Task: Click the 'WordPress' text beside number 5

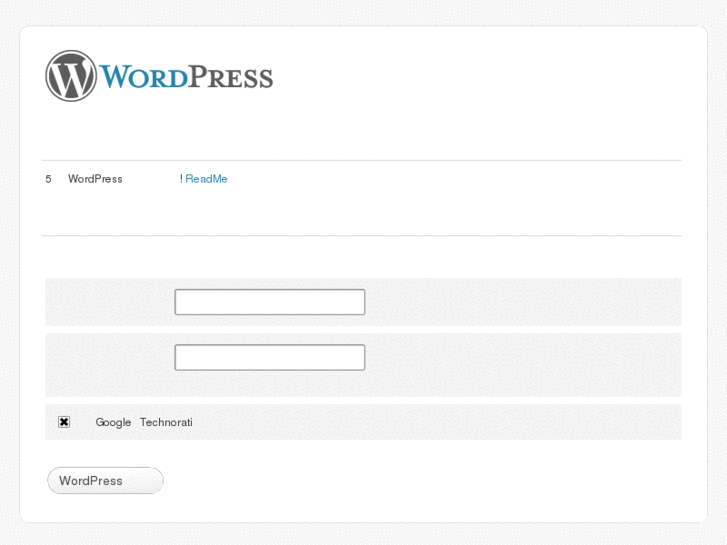Action: click(95, 179)
